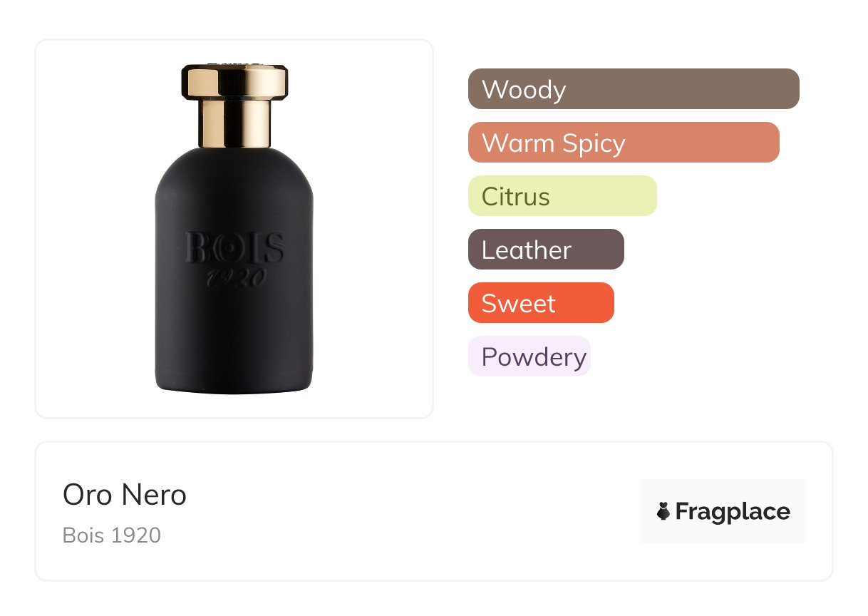This screenshot has width=868, height=616.
Task: Open the Bois 1920 brand link
Action: tap(112, 535)
